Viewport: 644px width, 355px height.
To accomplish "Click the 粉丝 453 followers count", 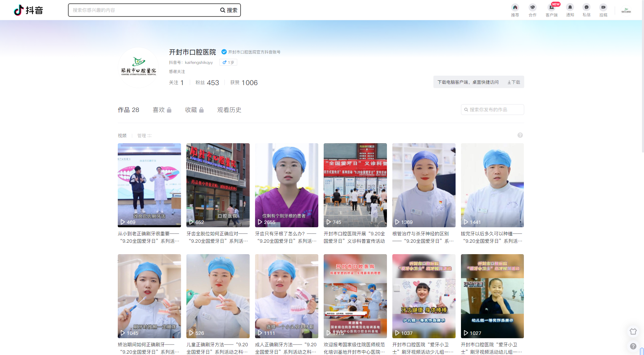I will pos(207,83).
